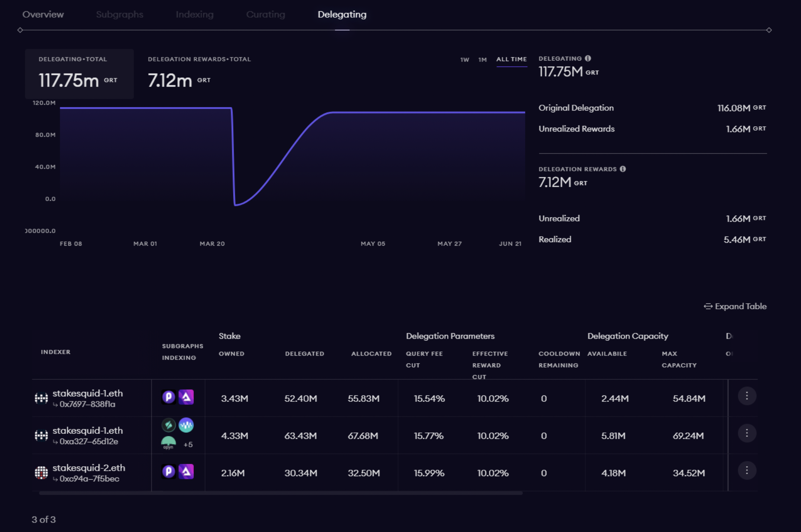Open the 0x7697–838f1a address link
801x532 pixels.
coord(87,404)
